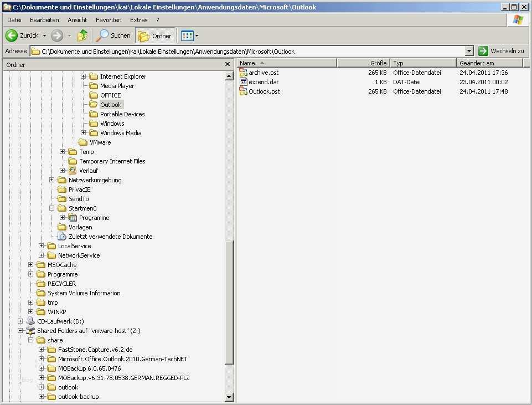
Task: Select the RECYCLER folder icon
Action: click(x=41, y=284)
